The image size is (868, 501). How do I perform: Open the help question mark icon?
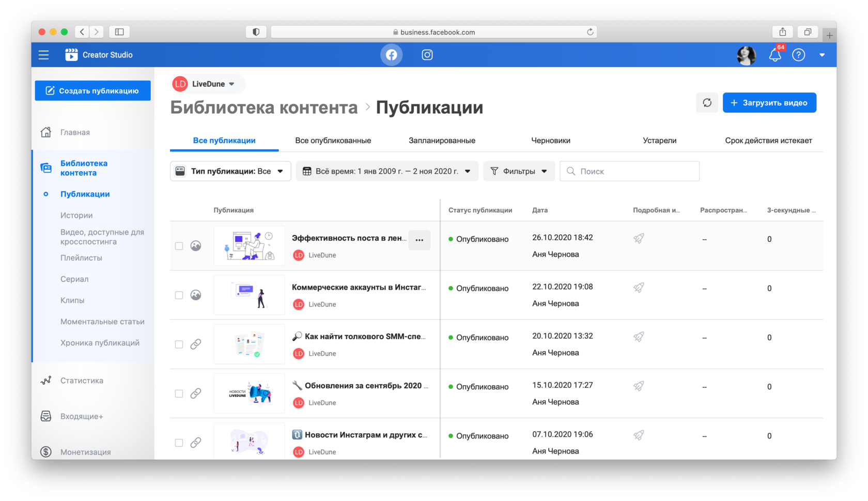pos(798,55)
